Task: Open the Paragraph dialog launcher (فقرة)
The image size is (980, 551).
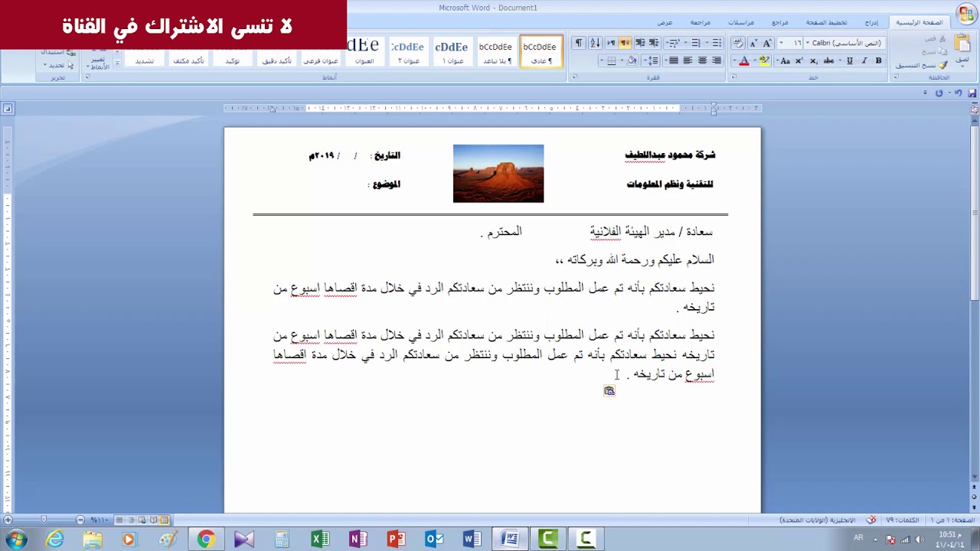Action: (575, 77)
